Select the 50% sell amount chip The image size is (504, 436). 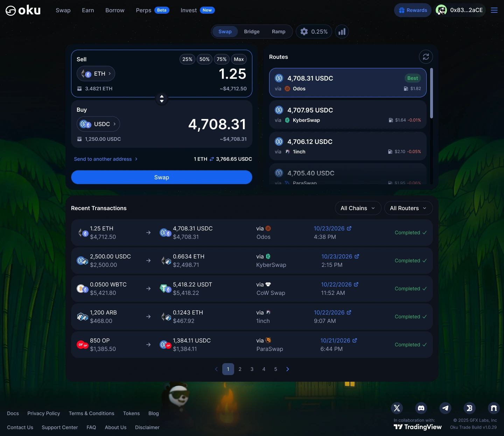[x=204, y=59]
